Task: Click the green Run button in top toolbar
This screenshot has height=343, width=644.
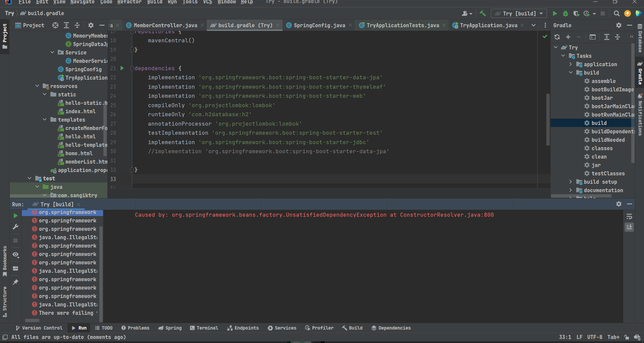Action: (555, 13)
